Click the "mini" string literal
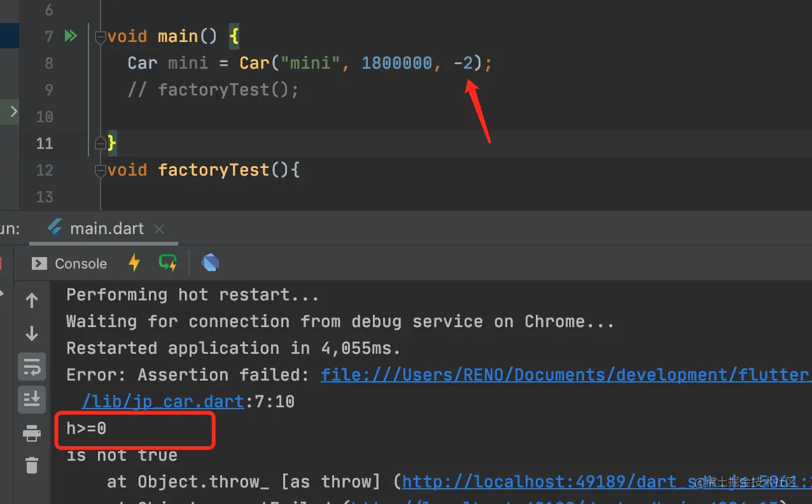This screenshot has height=504, width=812. 311,63
